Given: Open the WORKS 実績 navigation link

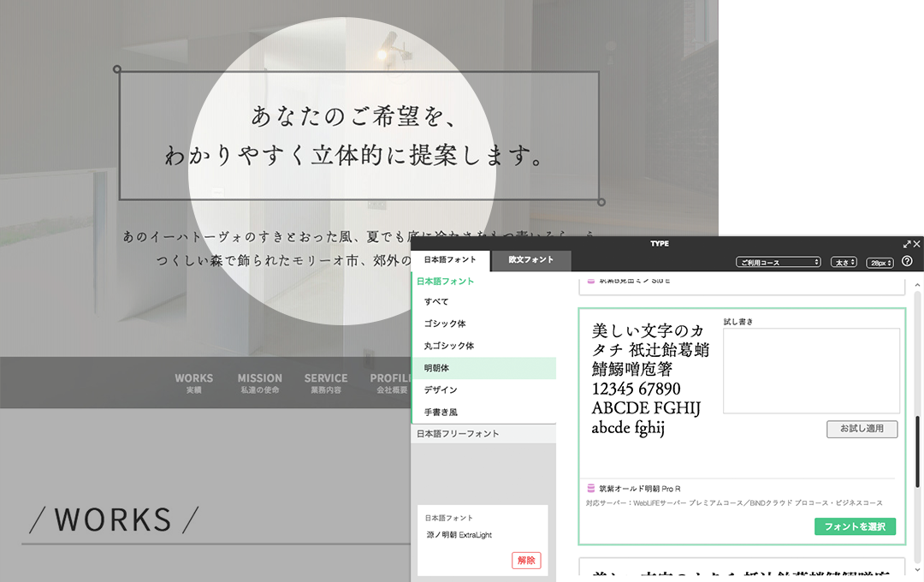Looking at the screenshot, I should tap(194, 383).
